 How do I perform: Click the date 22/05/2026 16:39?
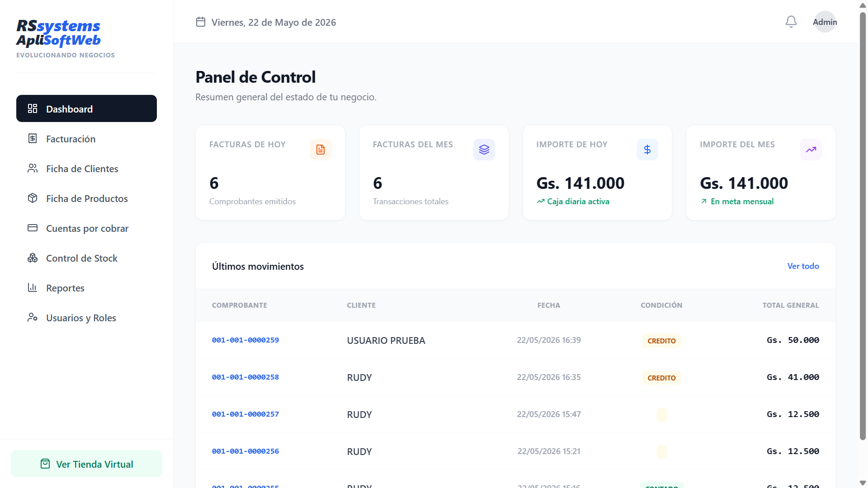pyautogui.click(x=549, y=340)
